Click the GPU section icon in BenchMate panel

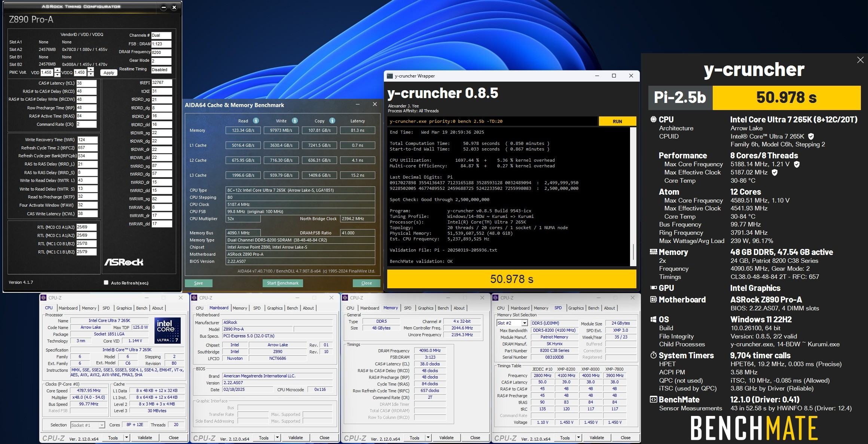654,288
